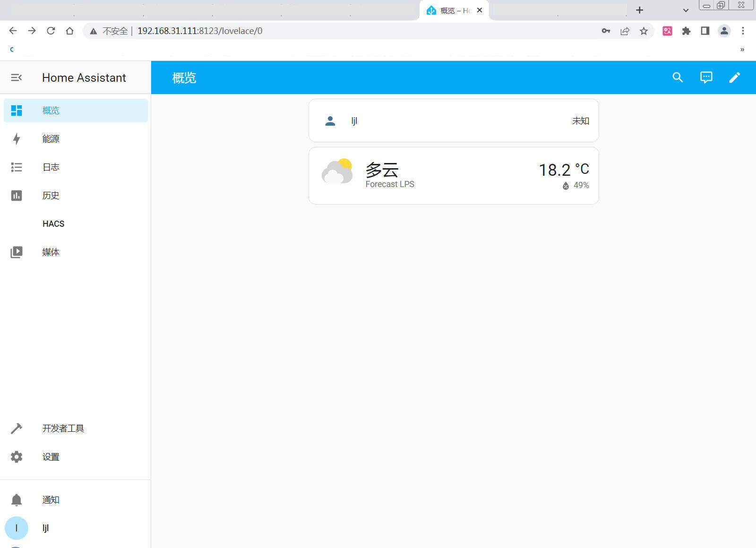This screenshot has height=548, width=756.
Task: Select 日志 in the sidebar
Action: tap(76, 167)
